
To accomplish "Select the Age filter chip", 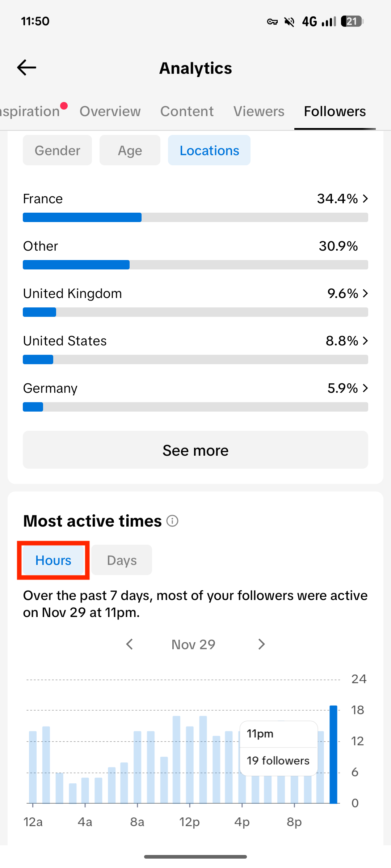I will click(130, 150).
